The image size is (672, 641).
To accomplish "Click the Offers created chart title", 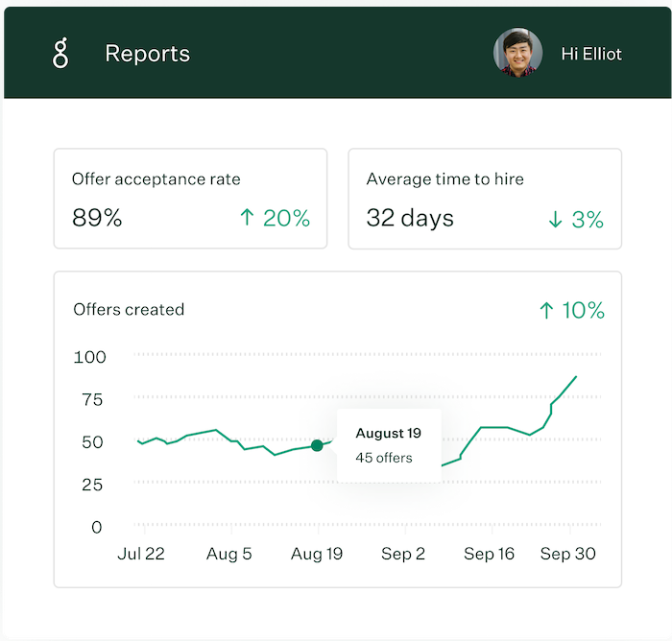I will tap(129, 309).
